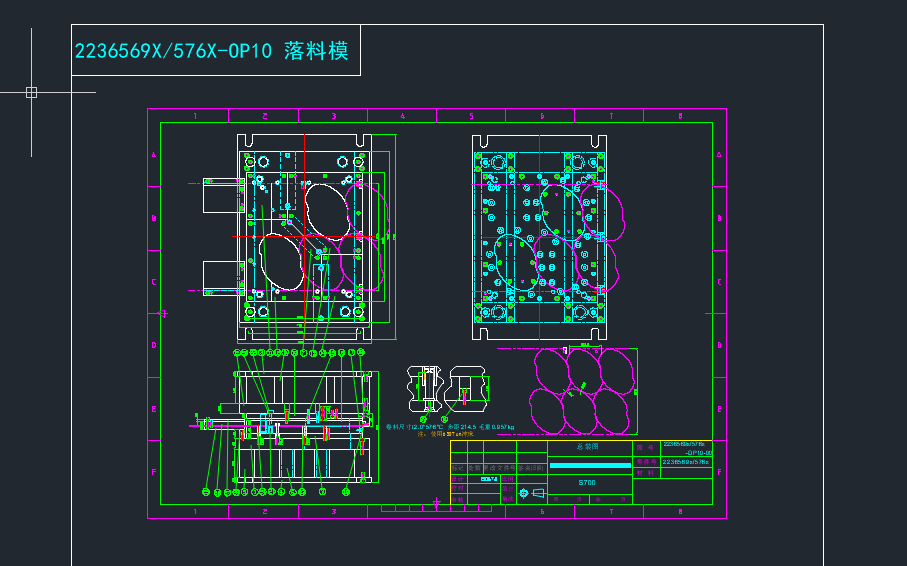Click the 'S700' text in title block

[x=587, y=483]
